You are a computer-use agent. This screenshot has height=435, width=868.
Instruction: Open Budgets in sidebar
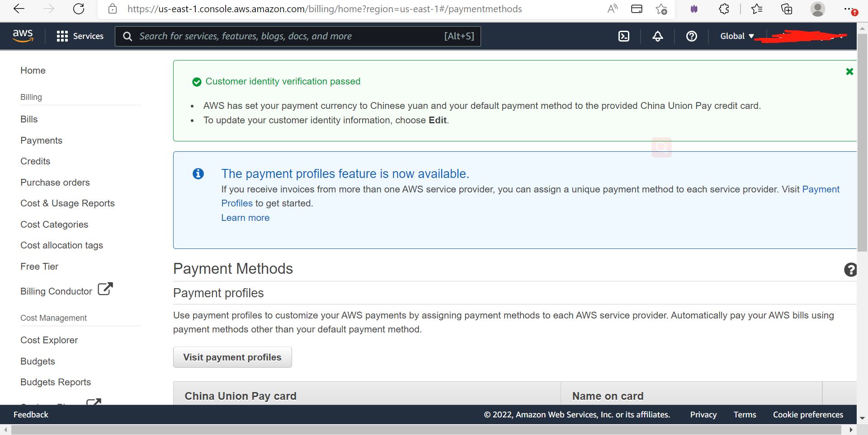pos(38,361)
